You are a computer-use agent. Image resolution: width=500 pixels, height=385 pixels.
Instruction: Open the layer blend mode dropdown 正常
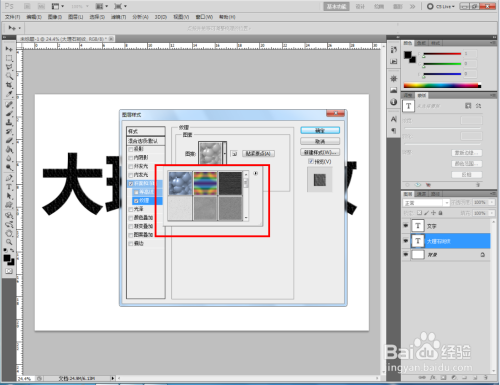[x=426, y=203]
